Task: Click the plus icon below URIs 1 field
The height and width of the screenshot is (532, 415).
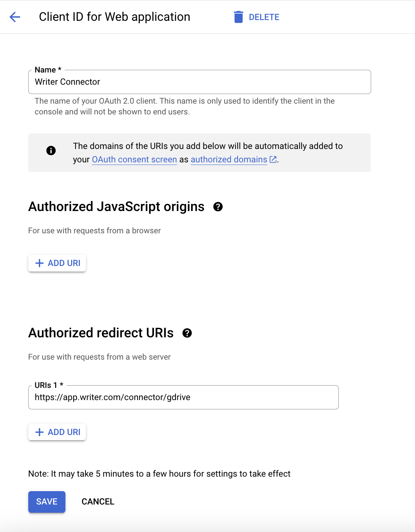Action: pyautogui.click(x=39, y=432)
